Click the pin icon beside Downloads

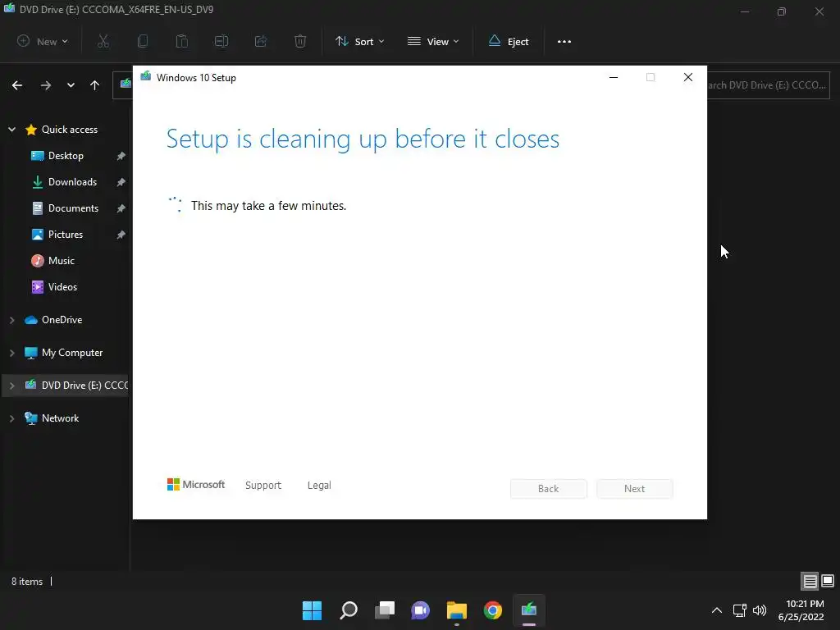(121, 182)
